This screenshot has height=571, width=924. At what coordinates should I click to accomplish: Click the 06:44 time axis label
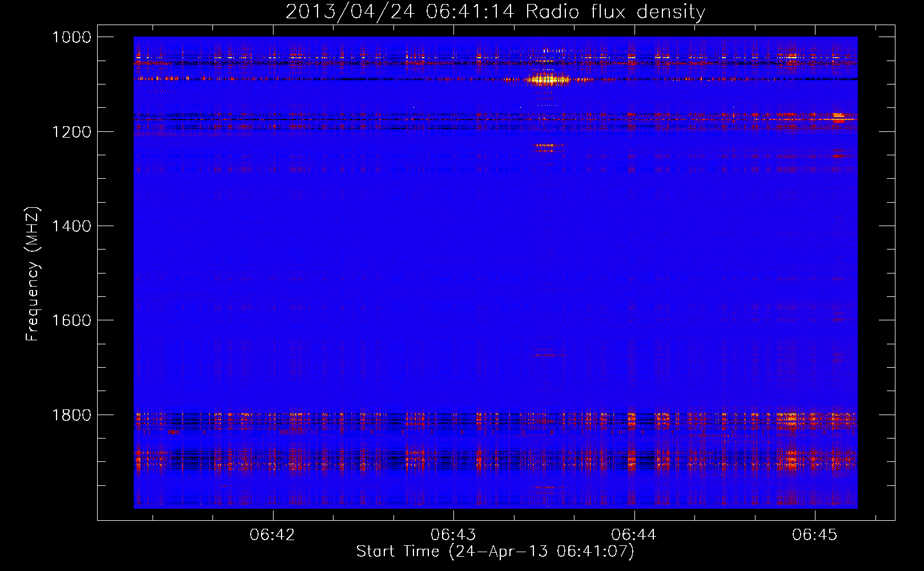(634, 534)
